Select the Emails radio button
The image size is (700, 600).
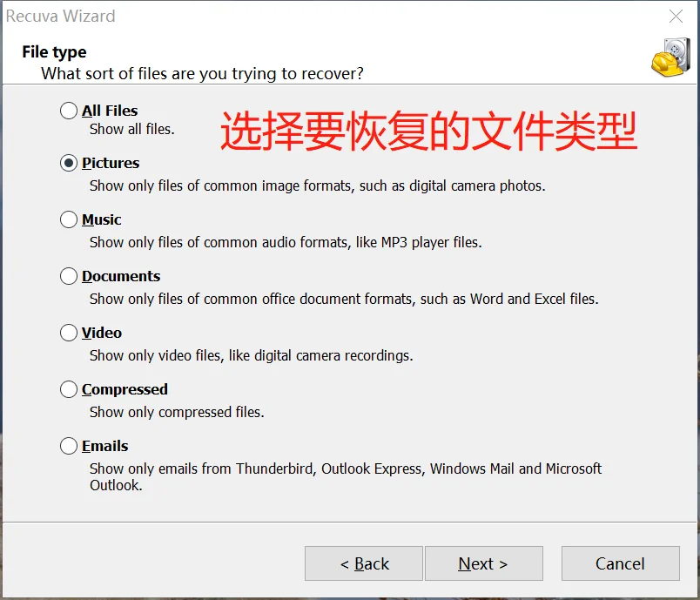pos(68,446)
